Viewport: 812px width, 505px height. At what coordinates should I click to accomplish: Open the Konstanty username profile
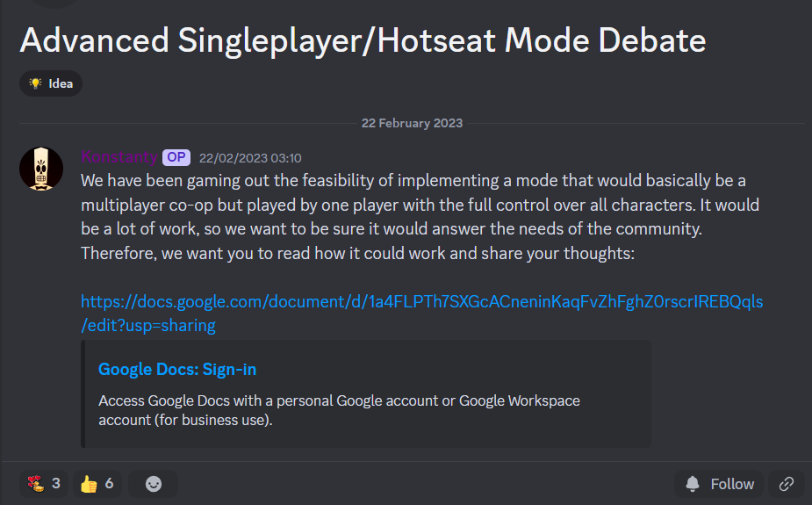tap(119, 157)
